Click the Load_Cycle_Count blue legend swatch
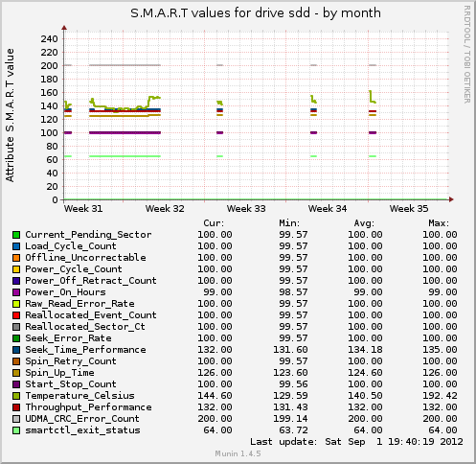476x464 pixels. click(x=16, y=246)
